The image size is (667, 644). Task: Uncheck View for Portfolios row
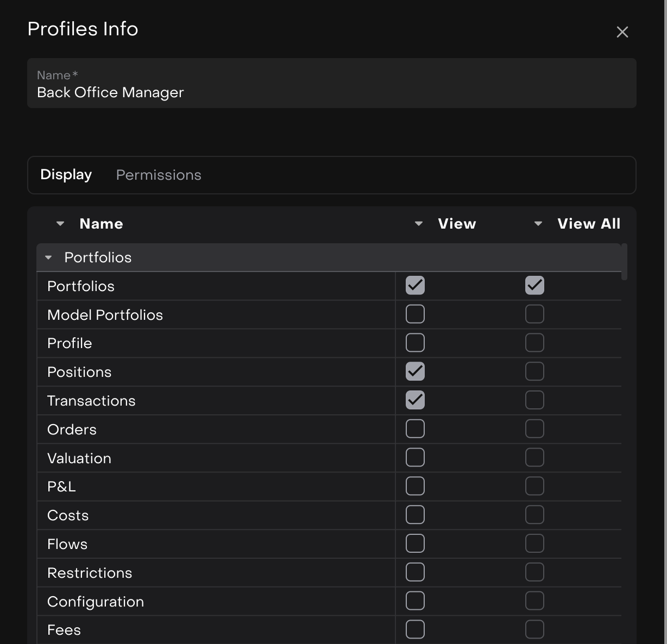pos(415,286)
